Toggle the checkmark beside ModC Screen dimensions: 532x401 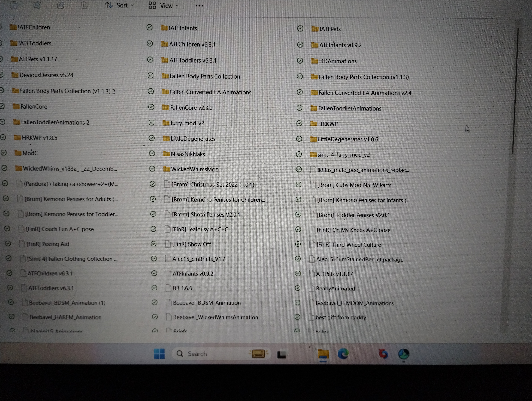point(4,153)
